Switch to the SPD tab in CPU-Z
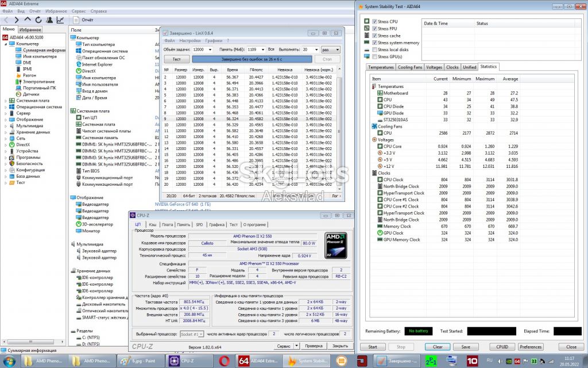The height and width of the screenshot is (368, 588). point(199,225)
